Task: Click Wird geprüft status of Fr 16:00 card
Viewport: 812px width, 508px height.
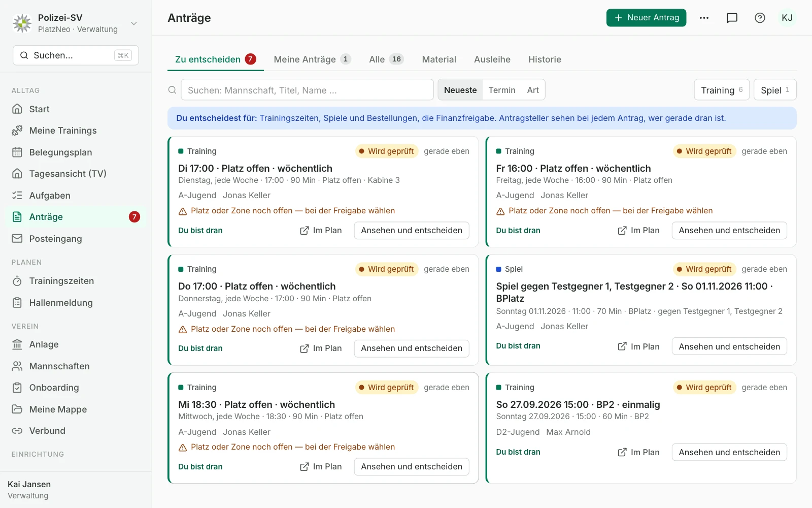Action: 704,151
